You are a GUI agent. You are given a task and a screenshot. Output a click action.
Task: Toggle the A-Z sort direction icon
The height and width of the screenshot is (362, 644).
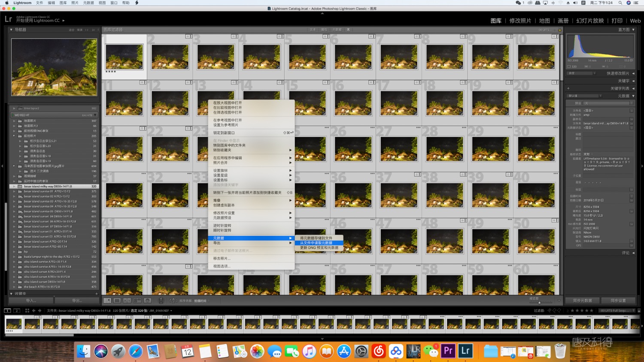pos(173,301)
